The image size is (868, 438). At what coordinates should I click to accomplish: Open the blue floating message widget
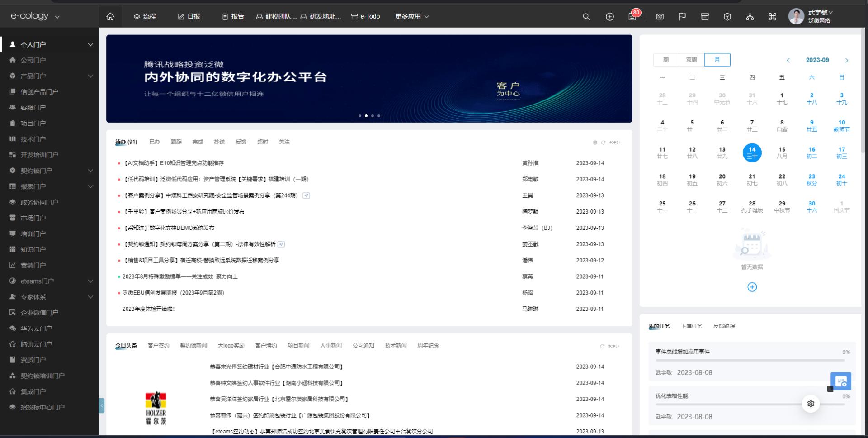[x=841, y=381]
